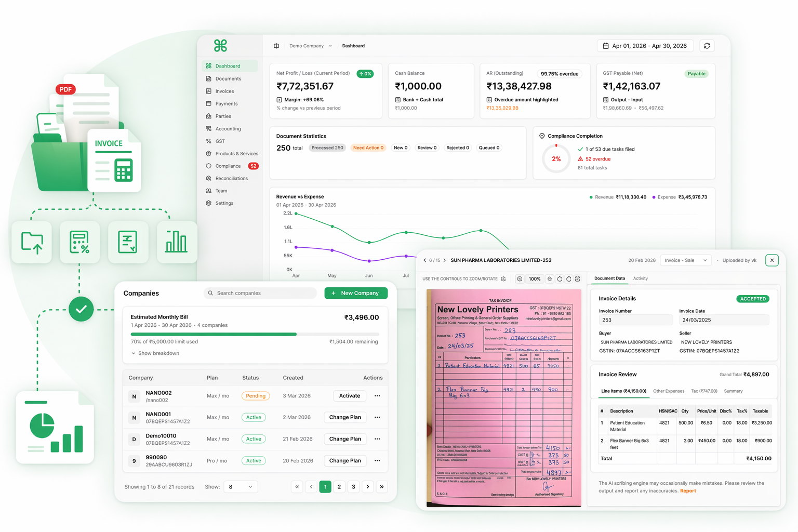
Task: Click the folder upload feature tile
Action: tap(32, 242)
